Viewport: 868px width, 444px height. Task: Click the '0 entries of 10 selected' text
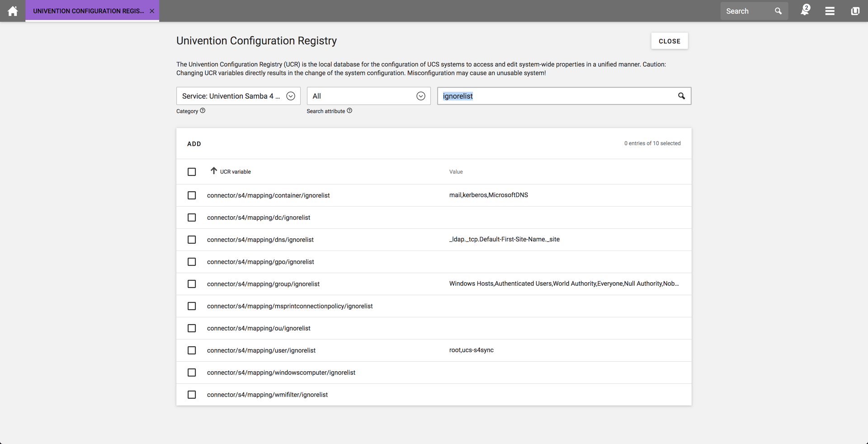[x=652, y=143]
